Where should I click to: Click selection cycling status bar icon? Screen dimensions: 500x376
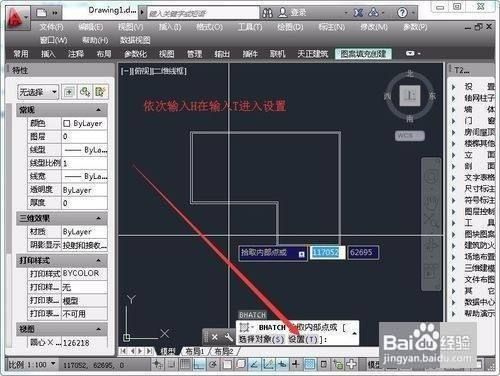(338, 364)
